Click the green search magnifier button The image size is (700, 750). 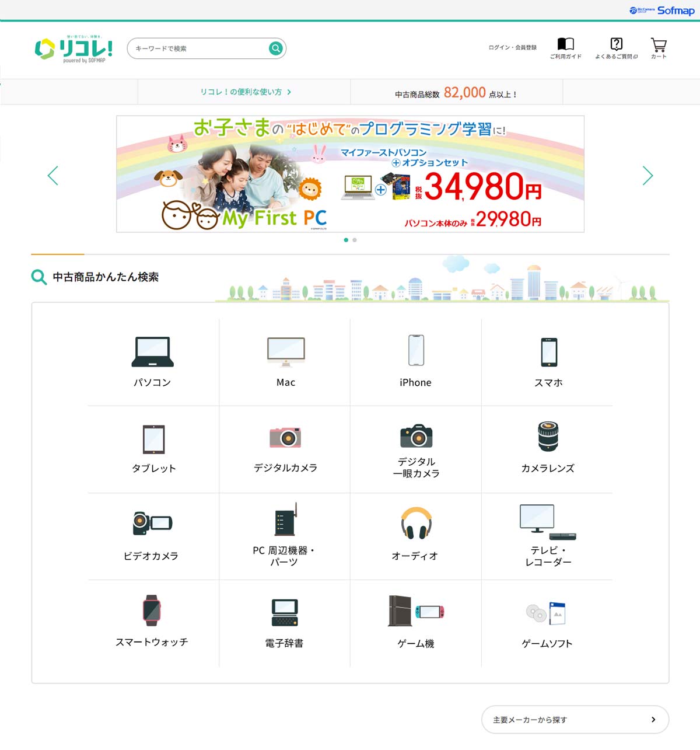(x=275, y=48)
